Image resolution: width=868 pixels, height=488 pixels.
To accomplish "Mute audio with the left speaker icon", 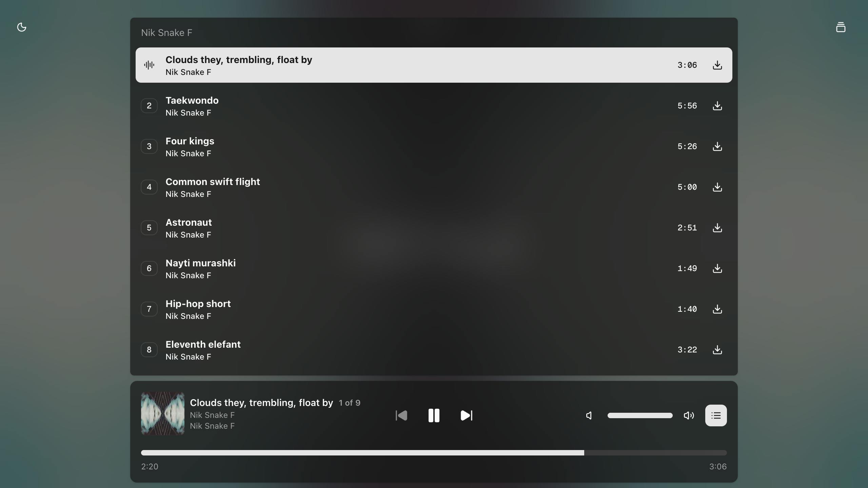I will click(x=588, y=415).
